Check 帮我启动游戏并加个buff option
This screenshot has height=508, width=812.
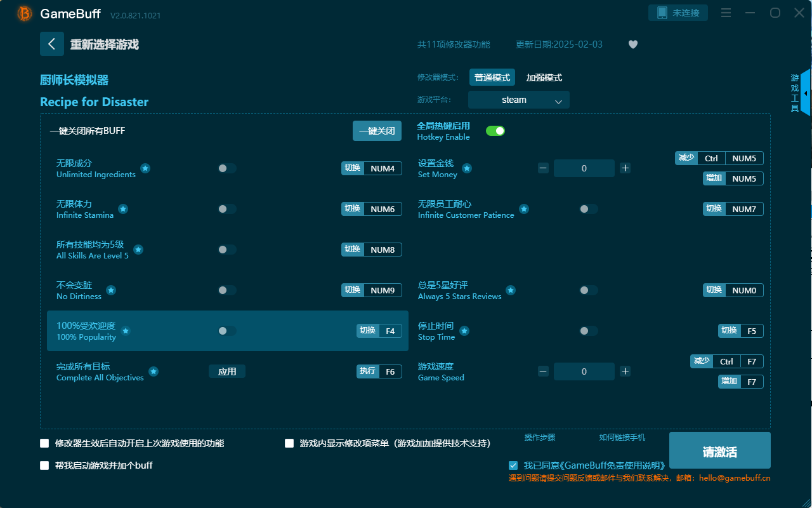point(43,465)
